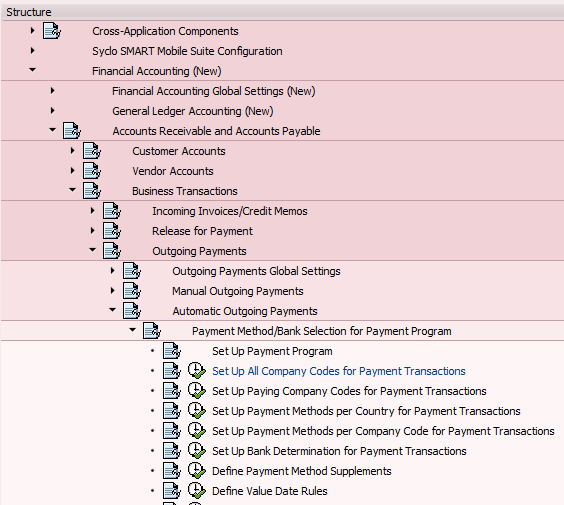The image size is (564, 505).
Task: Select Set Up Payment Methods per Country text
Action: tap(366, 411)
